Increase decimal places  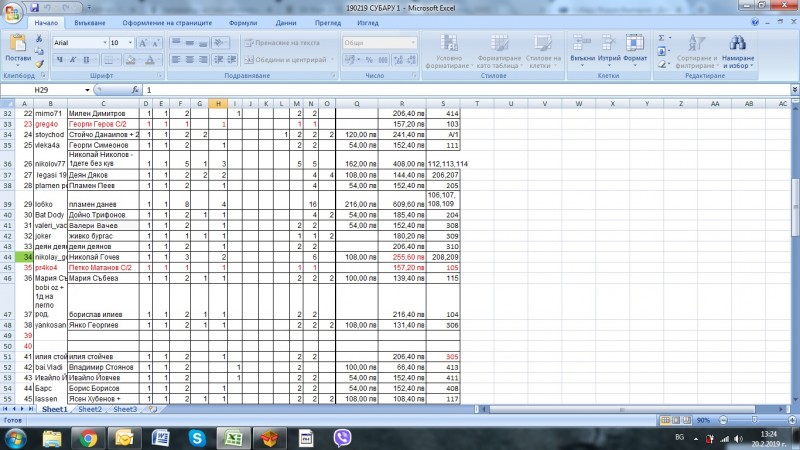click(x=398, y=60)
